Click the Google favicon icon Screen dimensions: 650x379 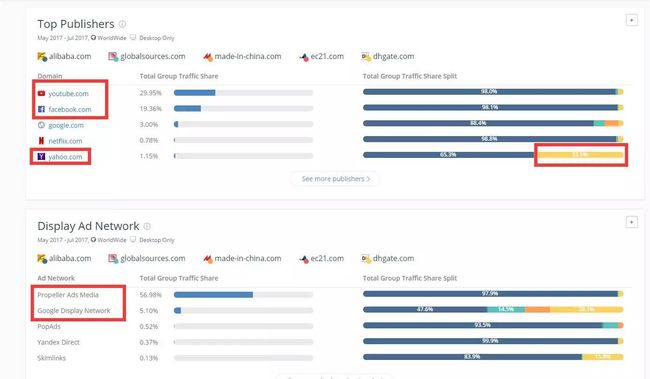[x=41, y=125]
